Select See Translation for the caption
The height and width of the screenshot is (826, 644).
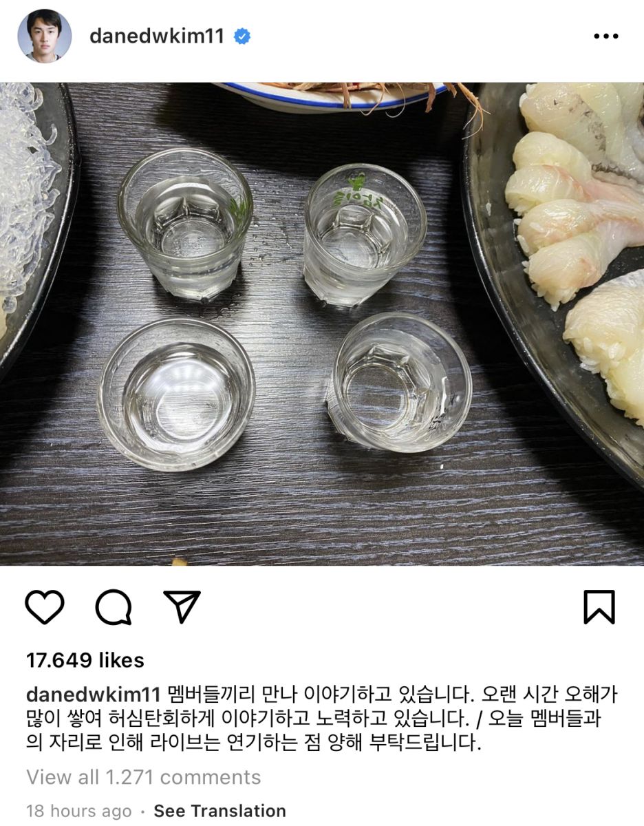pos(219,811)
